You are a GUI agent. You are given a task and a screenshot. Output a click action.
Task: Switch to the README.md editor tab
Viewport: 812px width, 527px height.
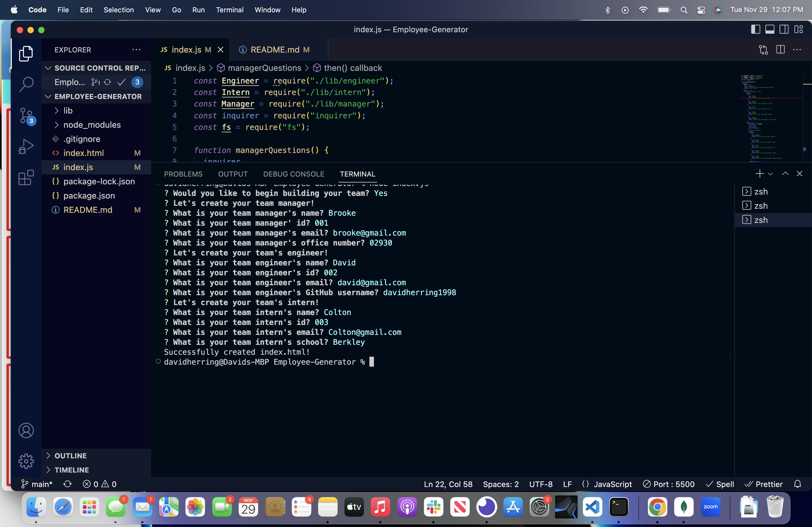pyautogui.click(x=275, y=50)
